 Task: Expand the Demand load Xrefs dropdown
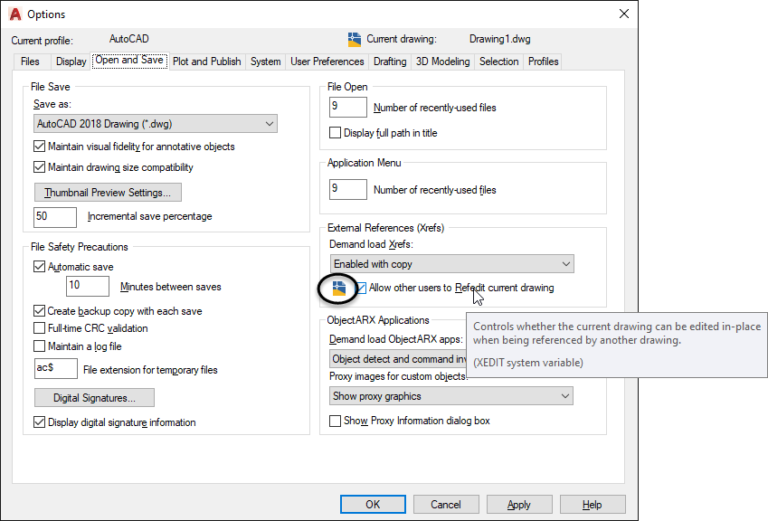(x=451, y=264)
